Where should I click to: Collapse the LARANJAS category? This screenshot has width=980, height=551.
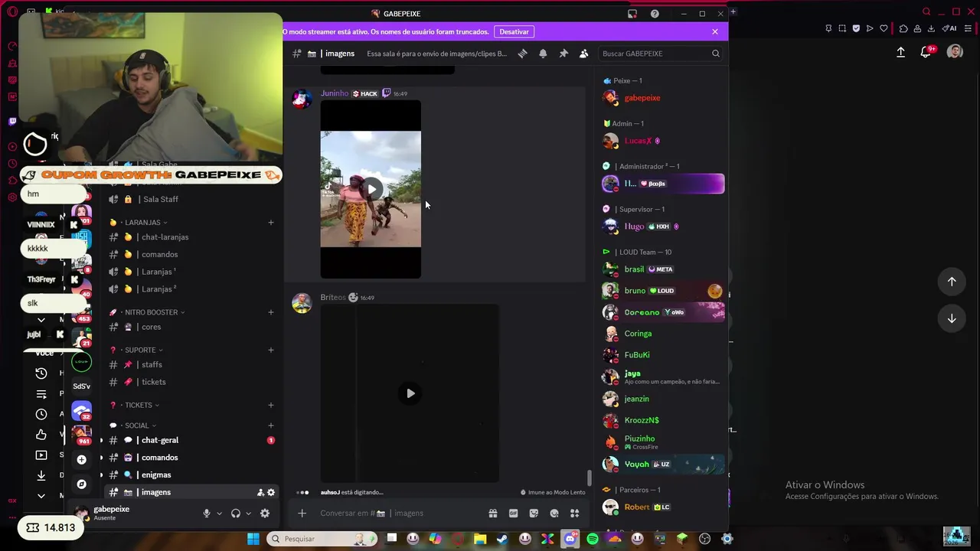pos(142,223)
